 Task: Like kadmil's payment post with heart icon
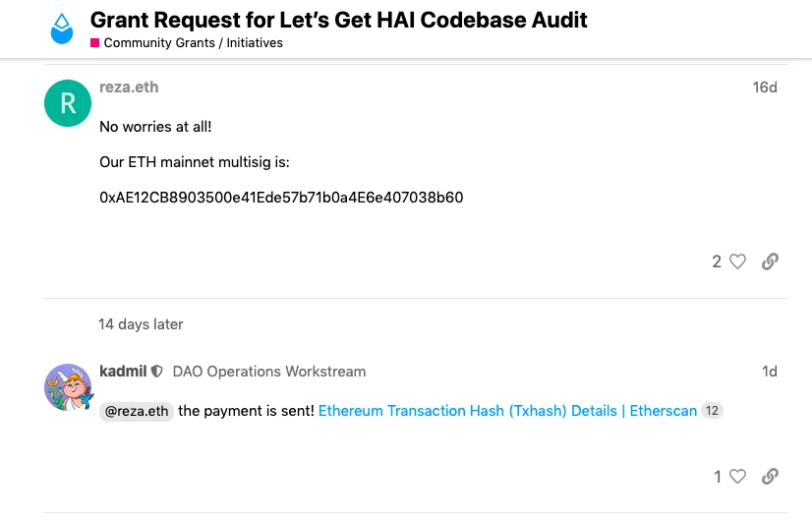click(x=737, y=477)
